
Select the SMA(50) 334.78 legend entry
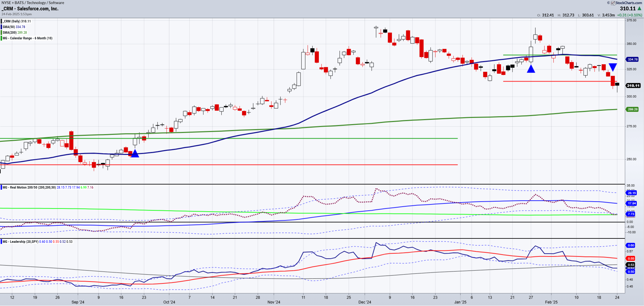coord(14,27)
